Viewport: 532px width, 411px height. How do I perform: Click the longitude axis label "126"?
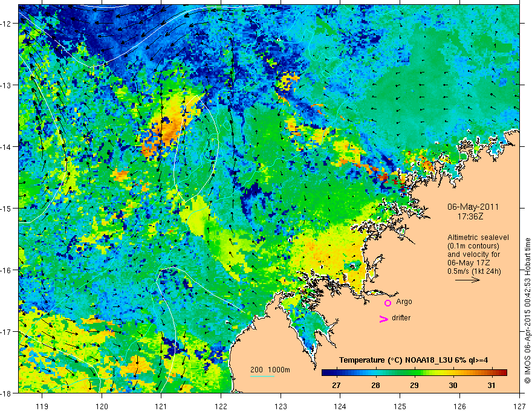pyautogui.click(x=459, y=406)
